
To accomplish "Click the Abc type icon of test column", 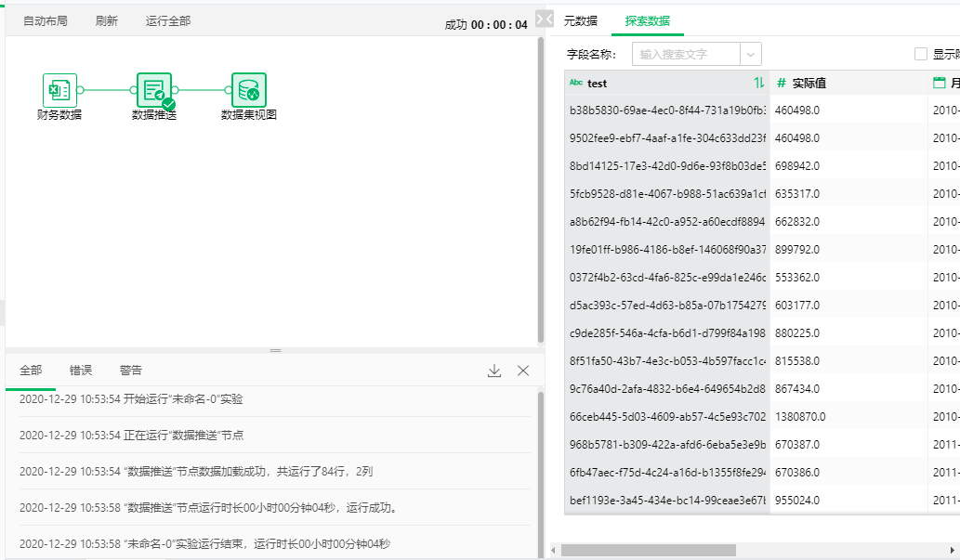I will [x=576, y=83].
